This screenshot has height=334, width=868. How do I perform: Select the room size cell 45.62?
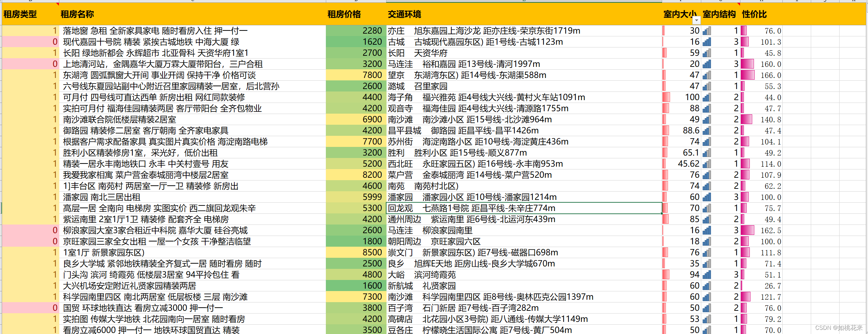[x=682, y=164]
